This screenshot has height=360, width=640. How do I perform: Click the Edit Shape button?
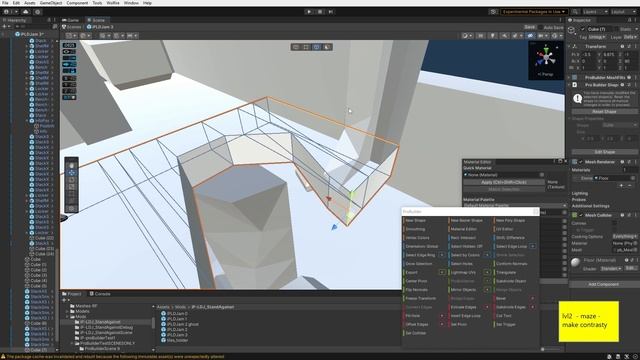(604, 152)
